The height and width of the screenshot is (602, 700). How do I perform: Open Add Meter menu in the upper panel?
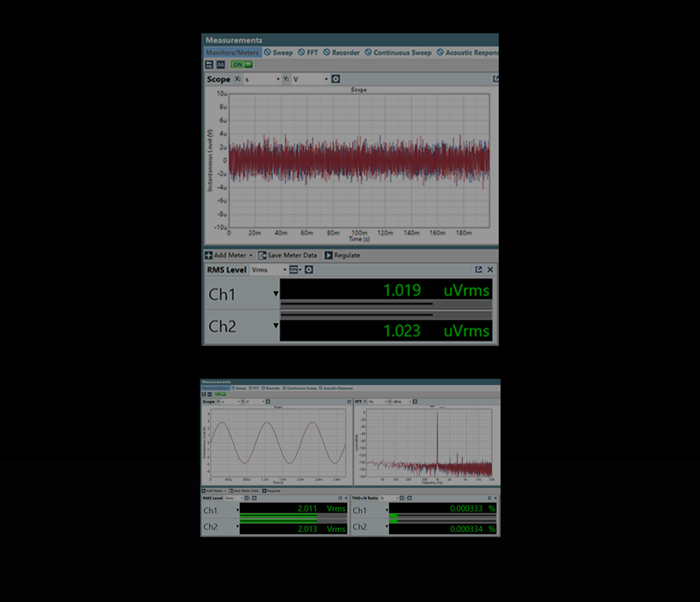[229, 256]
